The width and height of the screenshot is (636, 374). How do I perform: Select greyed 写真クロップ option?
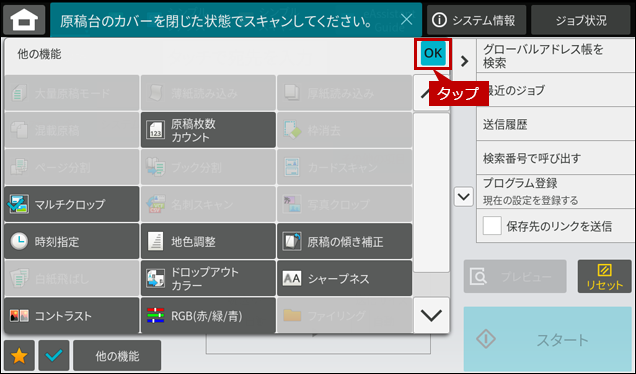(344, 204)
